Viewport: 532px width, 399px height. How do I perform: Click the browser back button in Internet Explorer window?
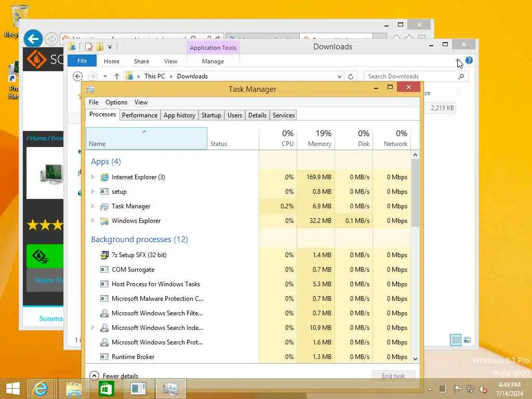[33, 38]
